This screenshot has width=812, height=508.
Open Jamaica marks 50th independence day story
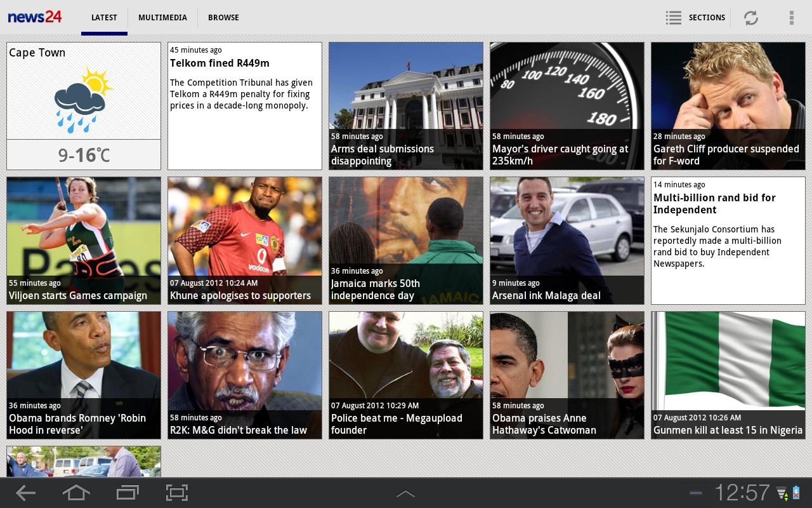tap(406, 241)
